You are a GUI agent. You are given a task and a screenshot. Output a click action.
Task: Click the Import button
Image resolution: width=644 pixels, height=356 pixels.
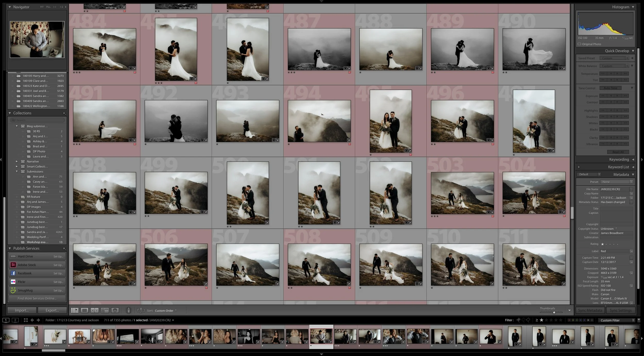pos(22,310)
